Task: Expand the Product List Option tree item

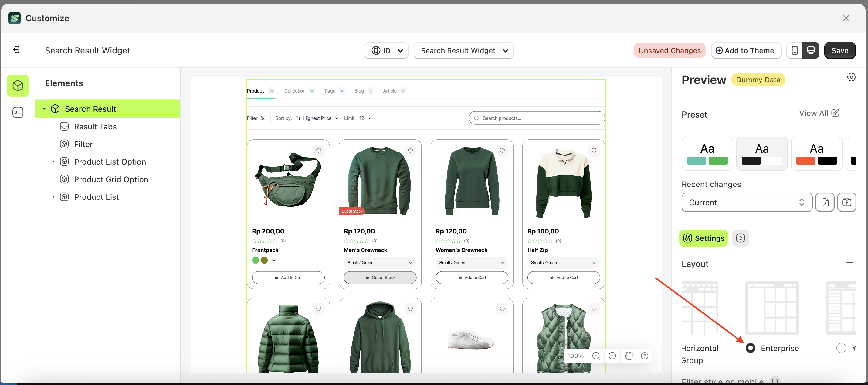Action: (x=53, y=162)
